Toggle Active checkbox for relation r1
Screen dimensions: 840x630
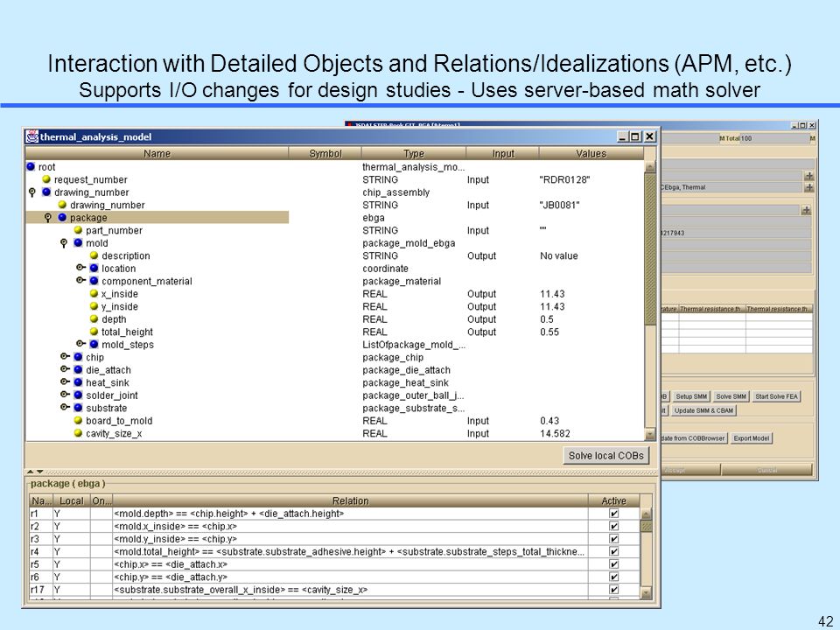click(x=614, y=514)
